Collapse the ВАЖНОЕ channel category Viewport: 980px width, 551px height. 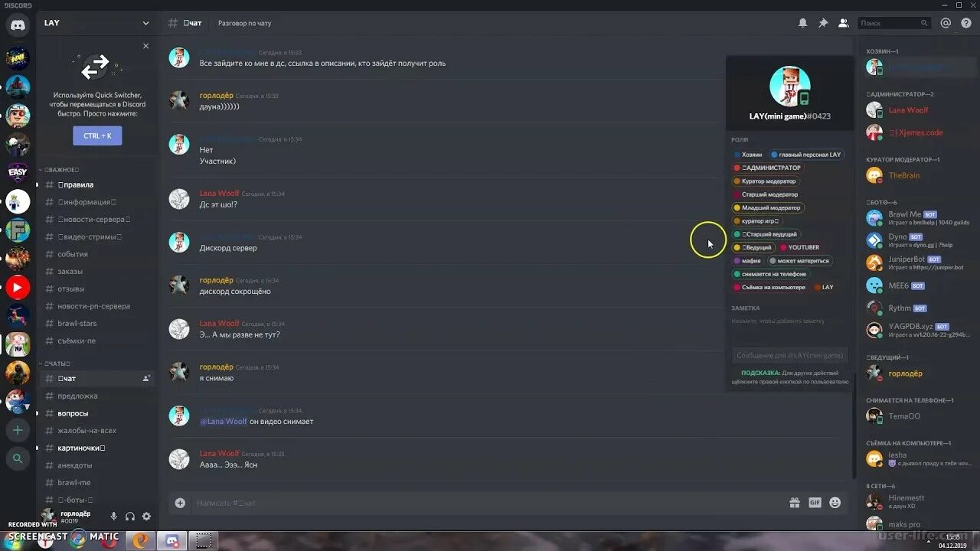click(60, 170)
